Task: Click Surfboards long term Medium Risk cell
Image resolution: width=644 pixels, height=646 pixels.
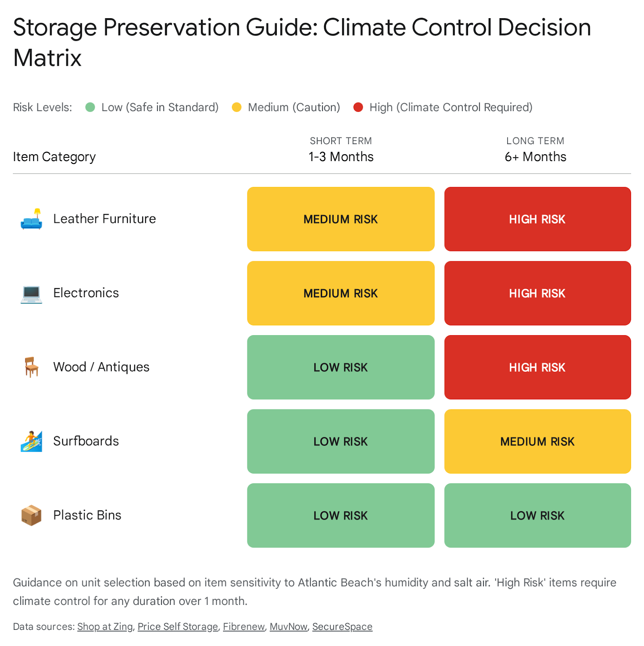Action: [x=537, y=441]
